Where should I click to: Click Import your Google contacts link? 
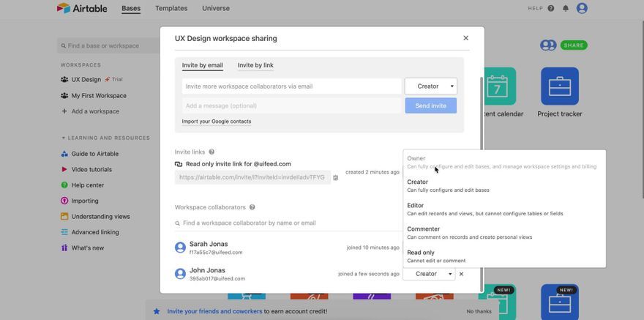click(217, 122)
